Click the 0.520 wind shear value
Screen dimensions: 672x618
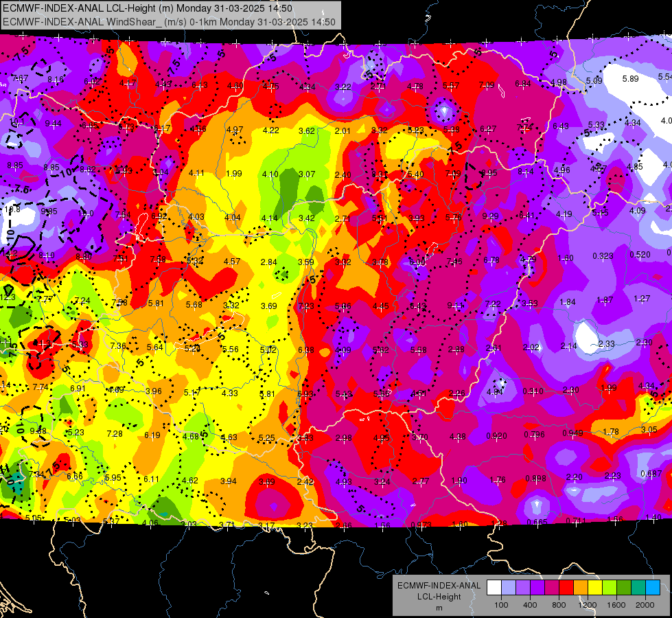[640, 255]
